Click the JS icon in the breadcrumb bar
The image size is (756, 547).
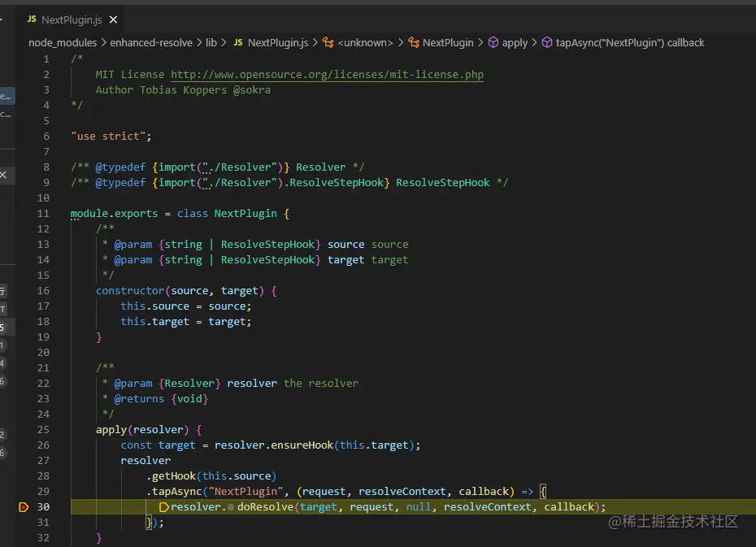click(238, 42)
